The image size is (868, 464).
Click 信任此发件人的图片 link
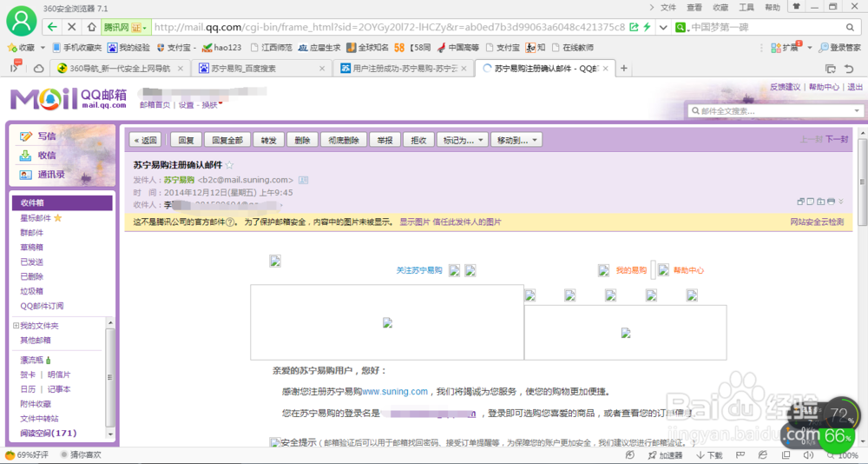pos(467,222)
